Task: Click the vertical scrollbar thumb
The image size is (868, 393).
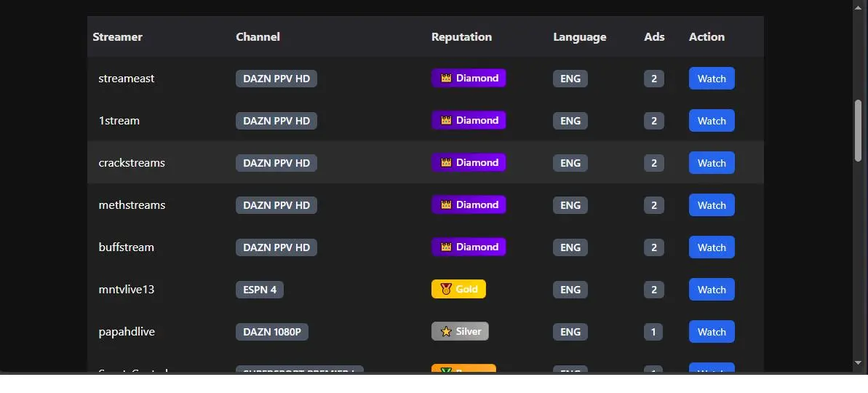Action: (x=858, y=130)
